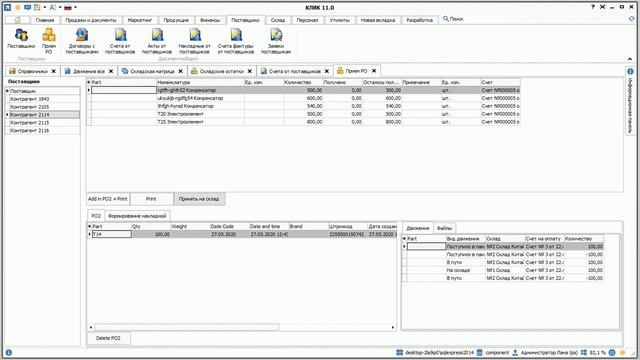
Task: Close the Движения все tab
Action: click(x=111, y=71)
